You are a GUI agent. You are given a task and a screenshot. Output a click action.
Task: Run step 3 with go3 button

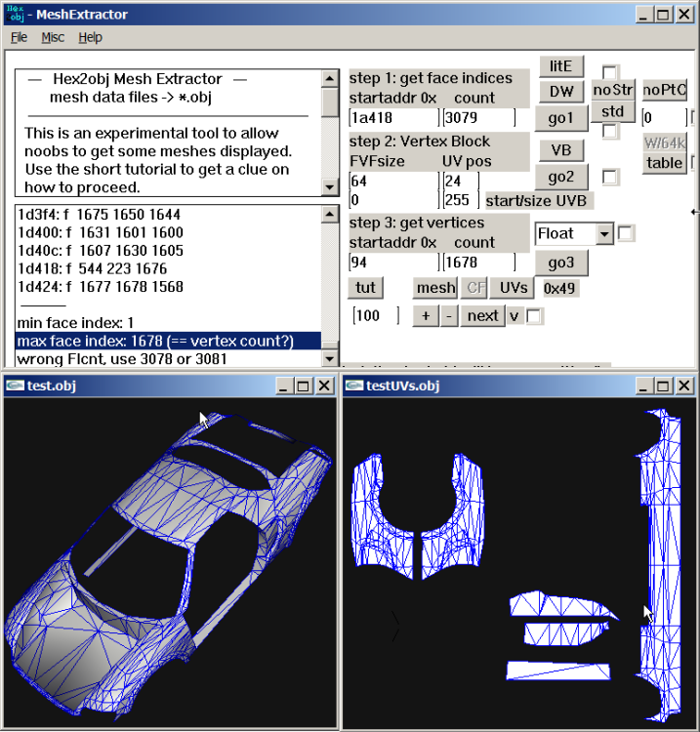point(560,263)
